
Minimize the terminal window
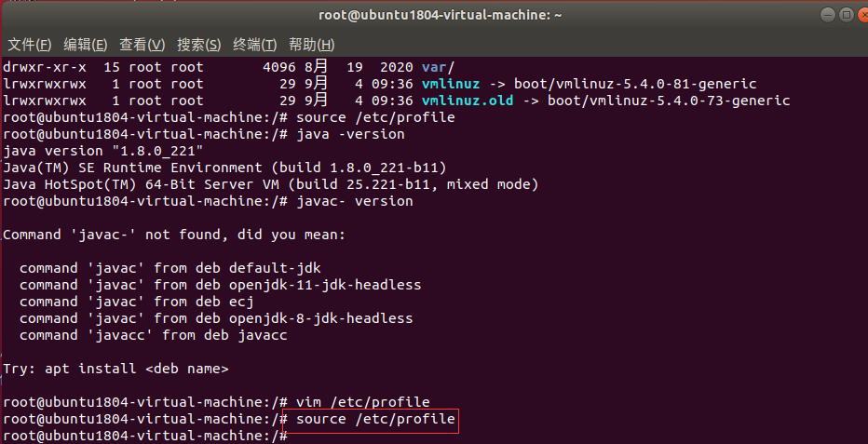pyautogui.click(x=828, y=15)
